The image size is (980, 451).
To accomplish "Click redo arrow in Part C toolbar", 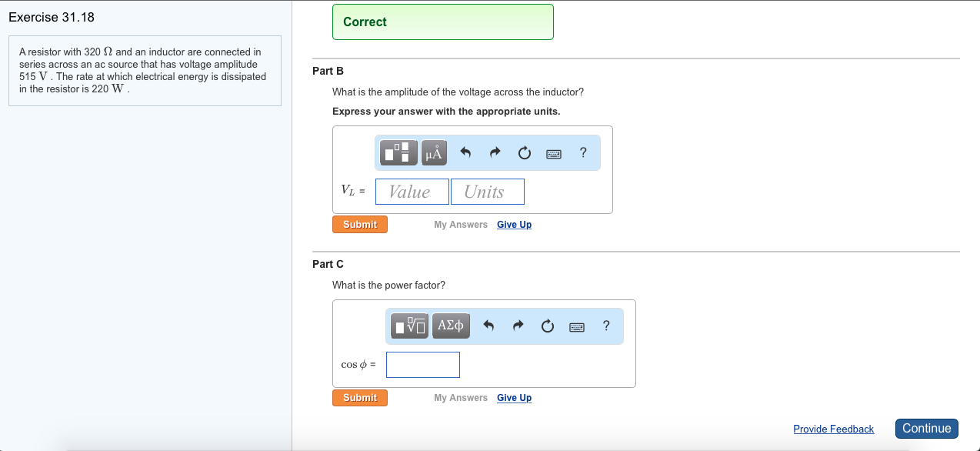I will click(x=518, y=326).
